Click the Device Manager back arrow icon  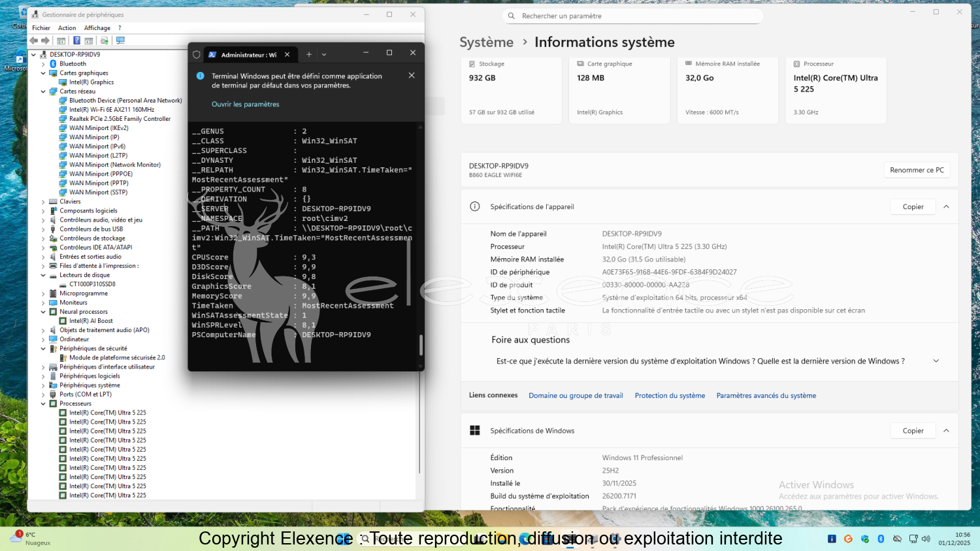tap(33, 41)
